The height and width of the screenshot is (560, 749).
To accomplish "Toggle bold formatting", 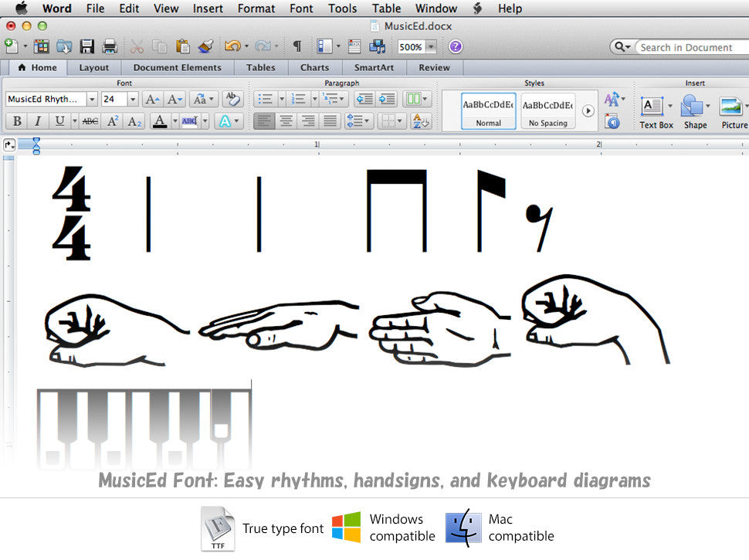I will point(16,120).
